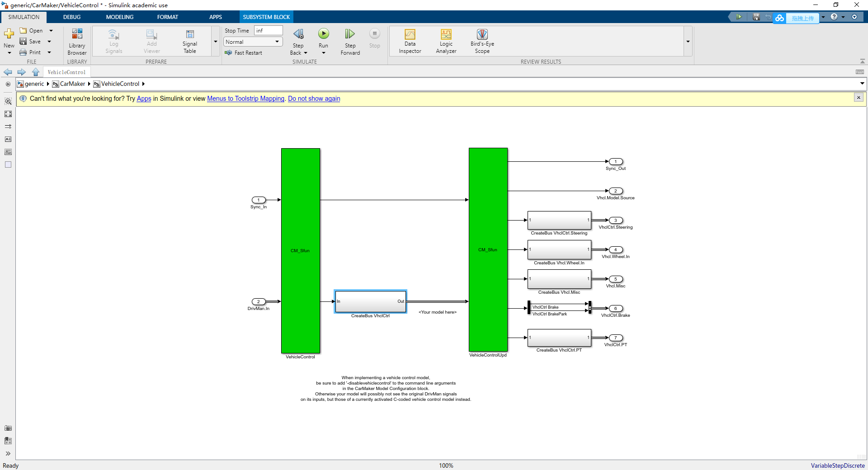Click the viewmarks icon above the expand arrows
Image resolution: width=868 pixels, height=470 pixels.
[x=8, y=441]
